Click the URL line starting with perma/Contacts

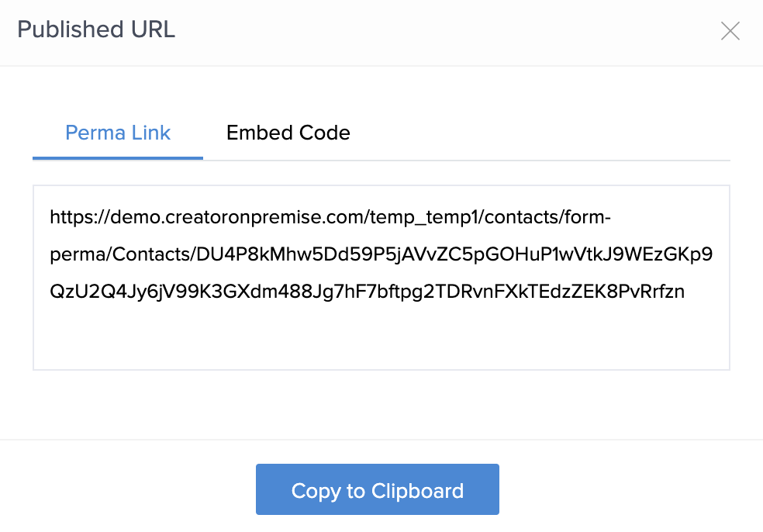pyautogui.click(x=381, y=255)
